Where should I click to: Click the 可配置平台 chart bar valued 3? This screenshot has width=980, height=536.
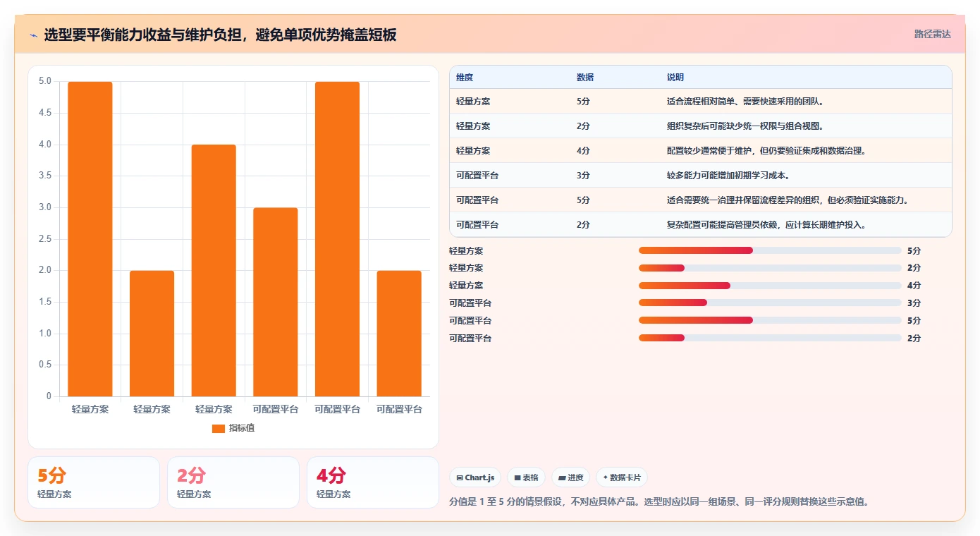[x=276, y=302]
